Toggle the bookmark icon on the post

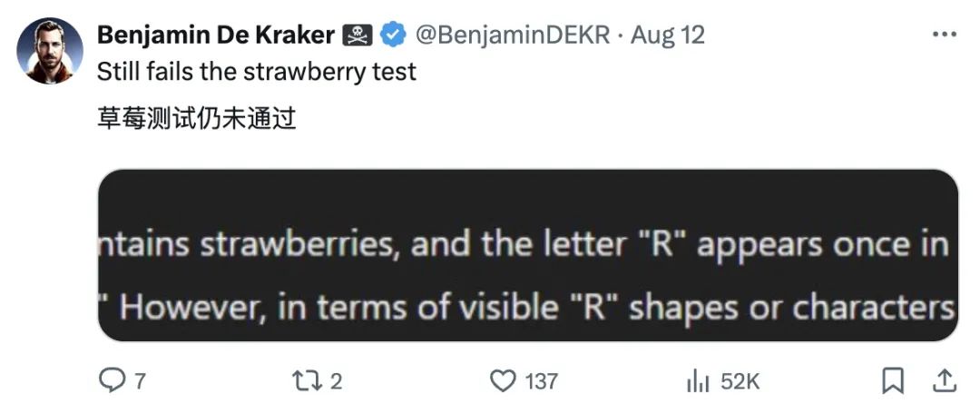(892, 380)
